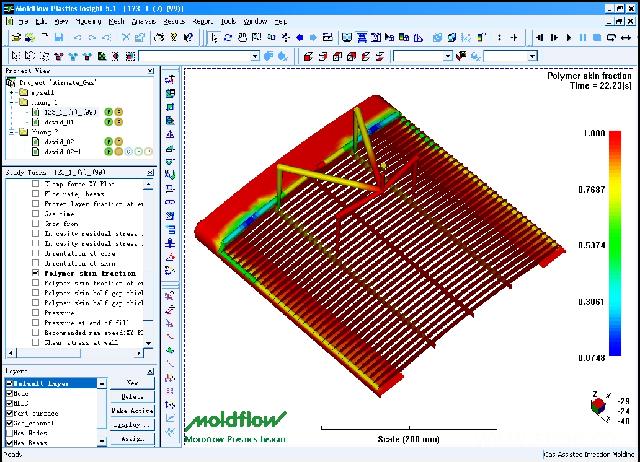The height and width of the screenshot is (462, 640).
Task: Play the result animation
Action: [x=569, y=38]
